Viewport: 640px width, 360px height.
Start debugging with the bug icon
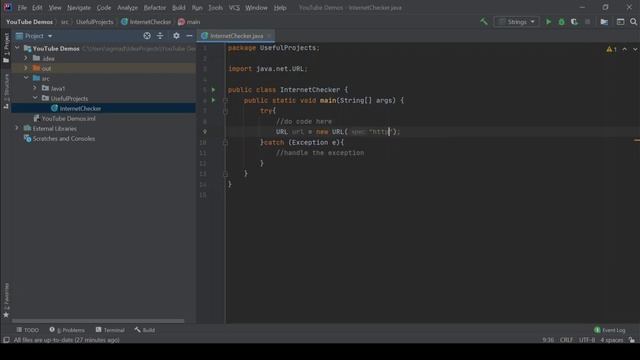click(562, 22)
